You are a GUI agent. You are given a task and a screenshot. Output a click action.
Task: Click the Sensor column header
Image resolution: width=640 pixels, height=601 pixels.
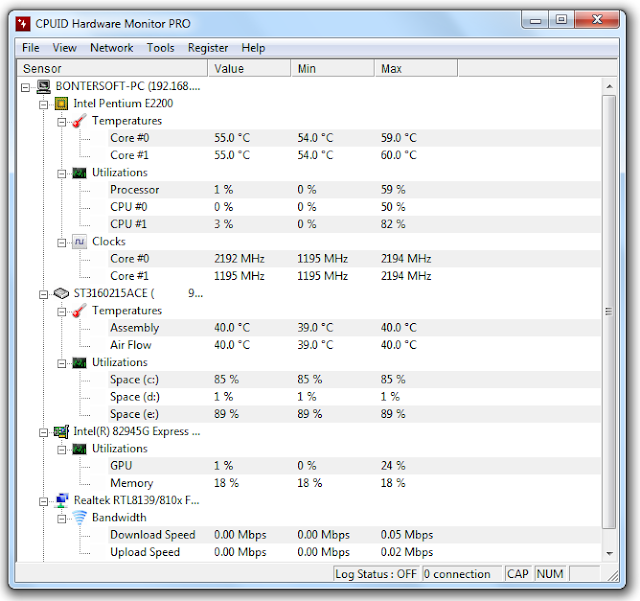[x=112, y=68]
